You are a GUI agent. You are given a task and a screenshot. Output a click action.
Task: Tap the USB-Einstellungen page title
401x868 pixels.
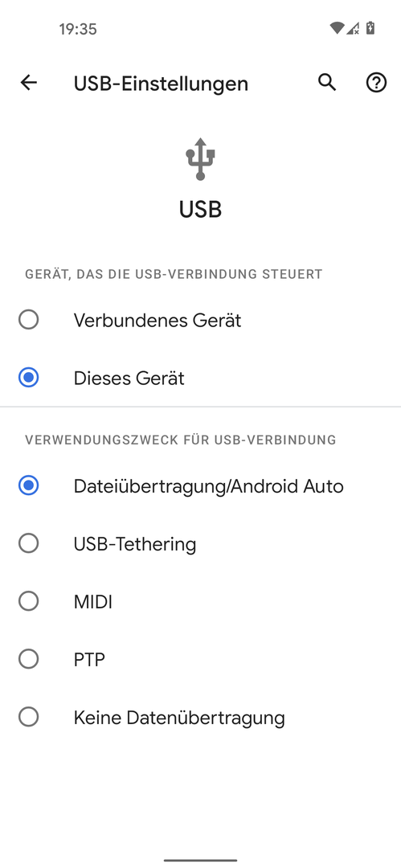click(x=161, y=84)
